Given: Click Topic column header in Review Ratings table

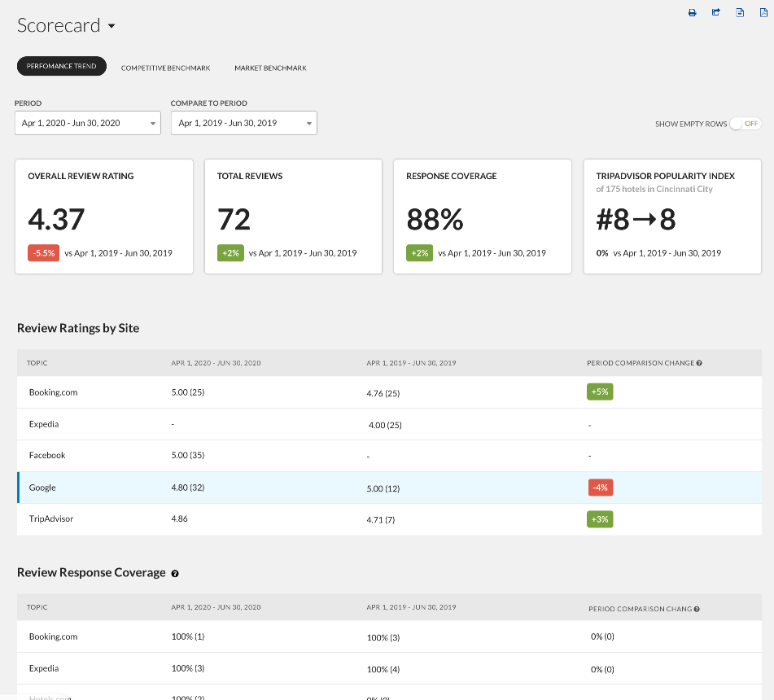Looking at the screenshot, I should click(x=37, y=363).
